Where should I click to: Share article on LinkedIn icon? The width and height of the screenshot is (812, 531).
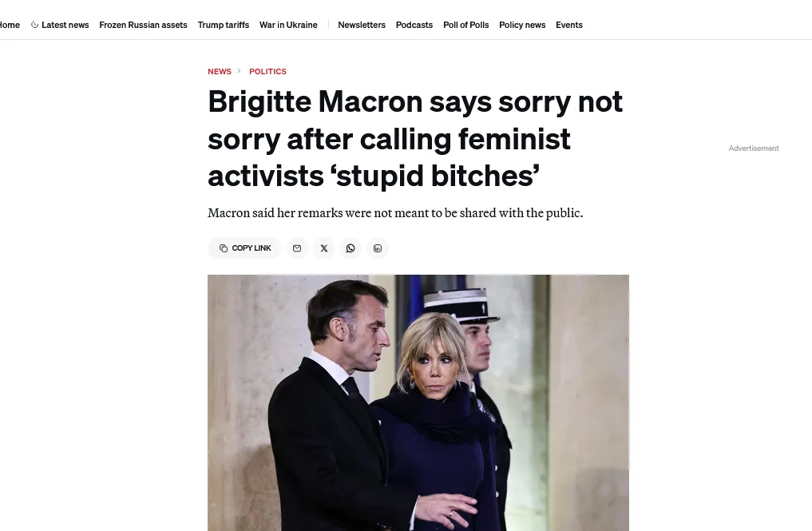pos(378,248)
